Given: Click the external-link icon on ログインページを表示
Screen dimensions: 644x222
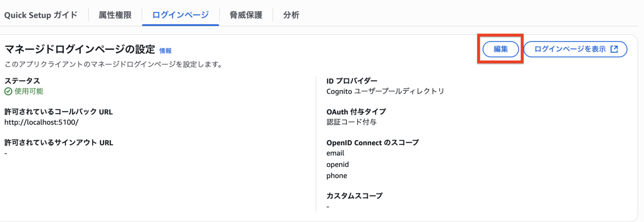Looking at the screenshot, I should coord(614,49).
